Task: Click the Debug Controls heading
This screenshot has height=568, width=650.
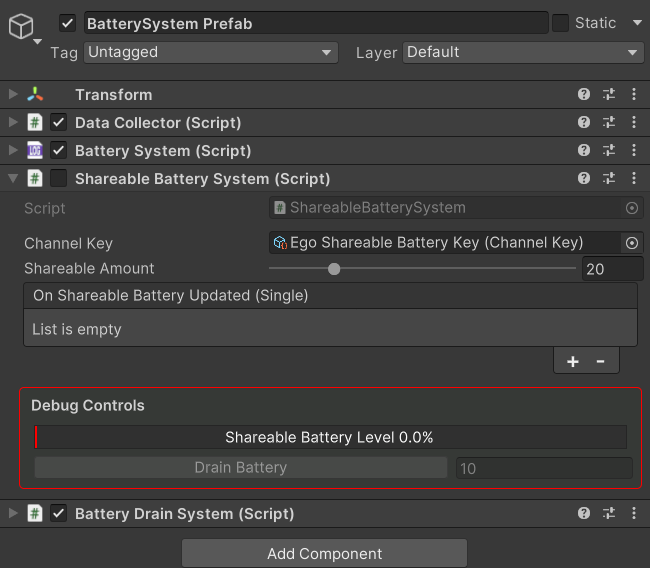Action: point(88,405)
